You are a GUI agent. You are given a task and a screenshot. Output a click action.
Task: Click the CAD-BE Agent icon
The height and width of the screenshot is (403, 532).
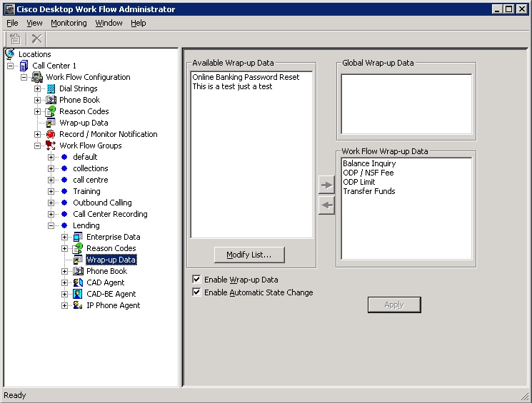[78, 294]
